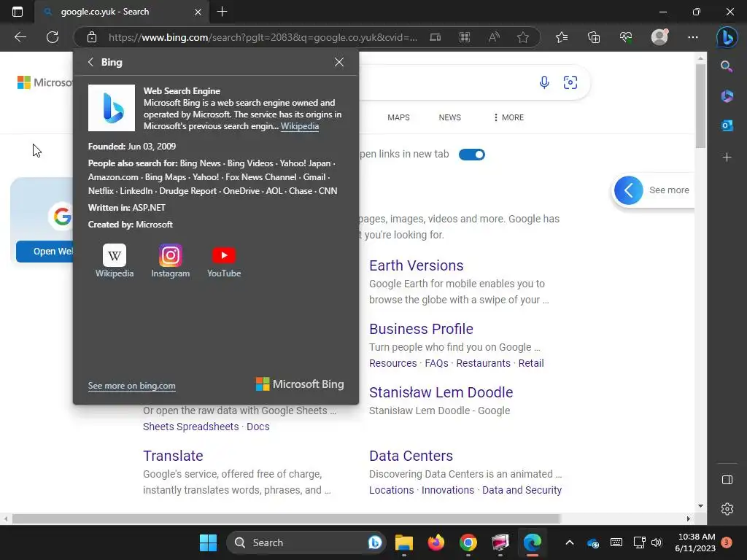Go back in the Bing info panel
Screen dimensions: 747x560
(x=90, y=62)
